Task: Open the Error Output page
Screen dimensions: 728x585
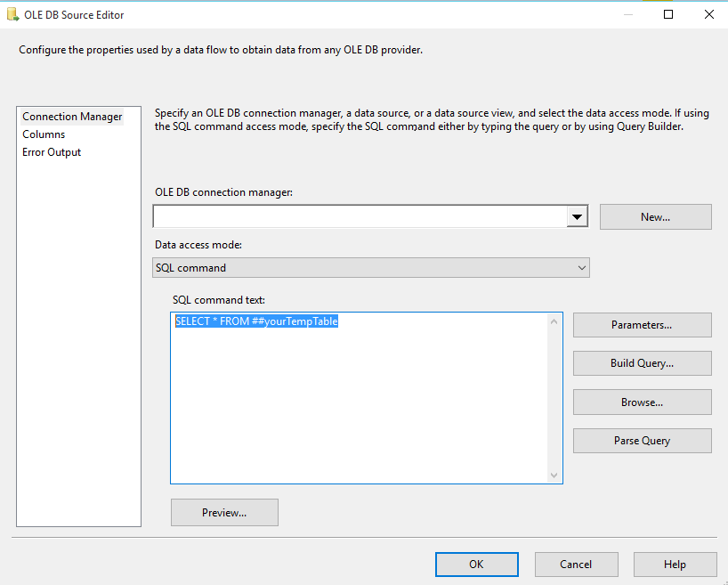Action: click(52, 151)
